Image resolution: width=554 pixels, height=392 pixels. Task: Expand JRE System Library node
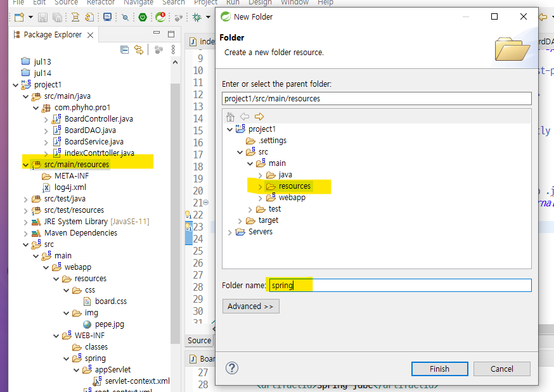coord(25,222)
